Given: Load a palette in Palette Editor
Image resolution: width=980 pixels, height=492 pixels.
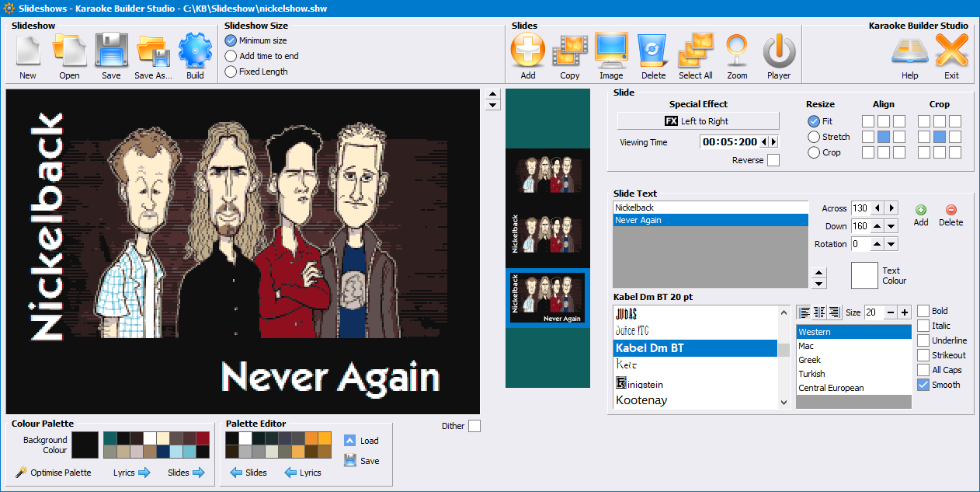Looking at the screenshot, I should point(361,441).
